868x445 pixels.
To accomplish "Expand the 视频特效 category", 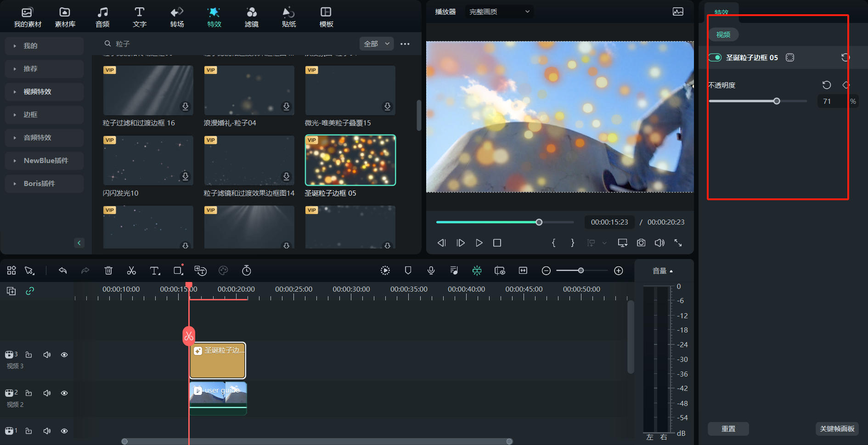I will tap(37, 92).
